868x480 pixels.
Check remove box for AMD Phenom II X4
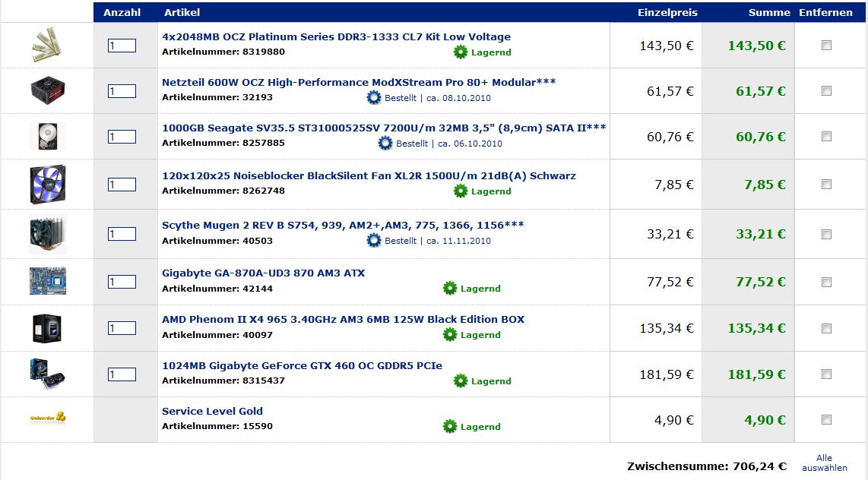pos(826,328)
